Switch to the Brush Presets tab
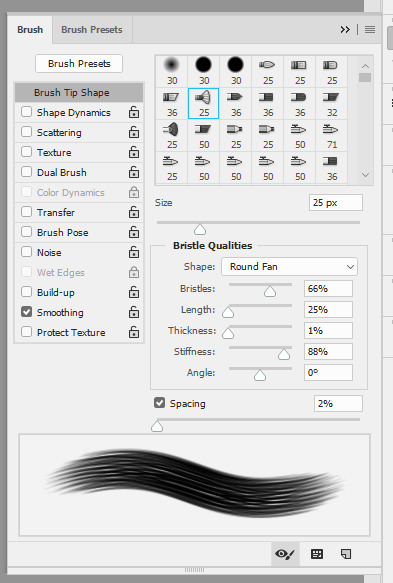This screenshot has height=583, width=393. click(92, 30)
